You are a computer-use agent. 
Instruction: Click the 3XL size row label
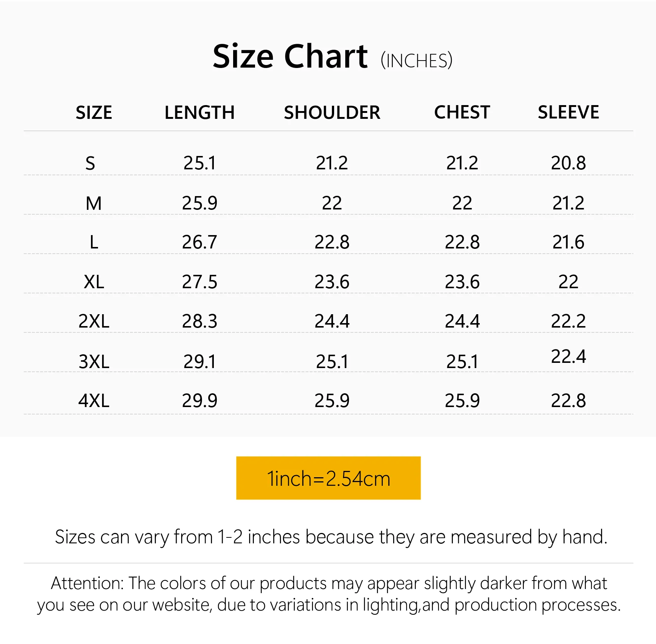(94, 361)
